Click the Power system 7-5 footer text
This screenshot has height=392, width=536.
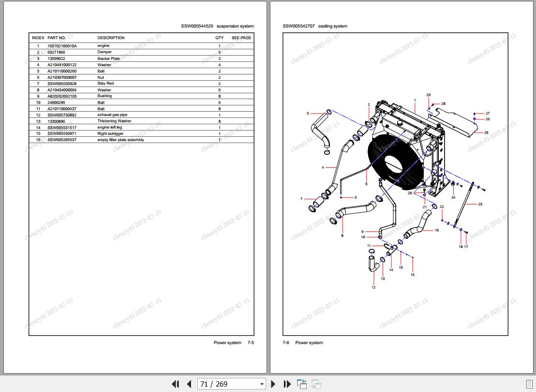coord(233,342)
